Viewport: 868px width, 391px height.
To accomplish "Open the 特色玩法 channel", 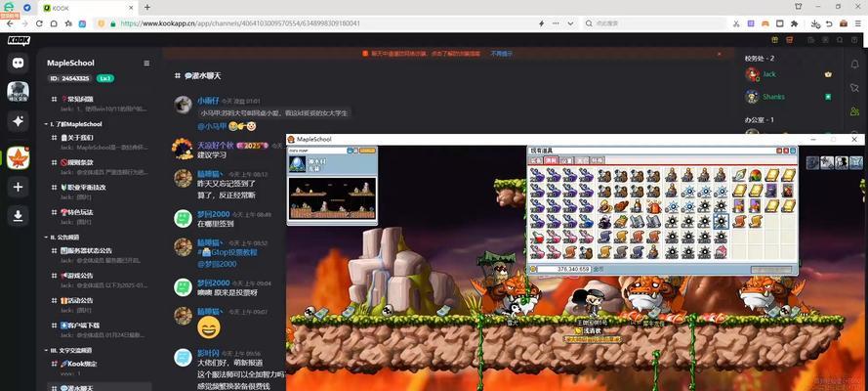I will (99, 217).
